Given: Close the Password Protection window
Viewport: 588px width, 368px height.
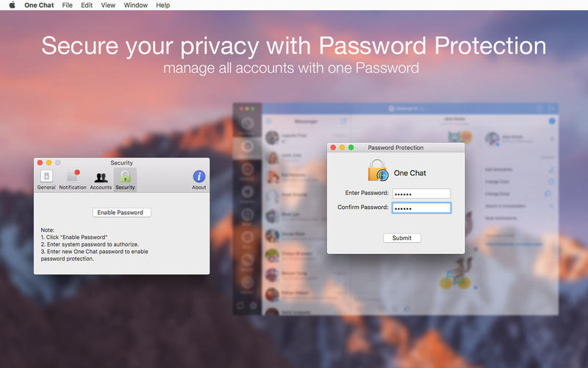Looking at the screenshot, I should (333, 148).
